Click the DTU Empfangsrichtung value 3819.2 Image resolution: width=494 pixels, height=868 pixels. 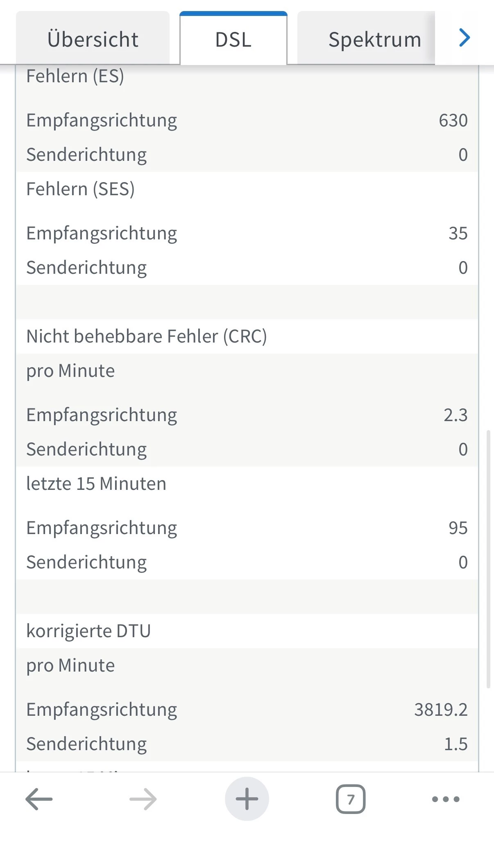point(440,710)
